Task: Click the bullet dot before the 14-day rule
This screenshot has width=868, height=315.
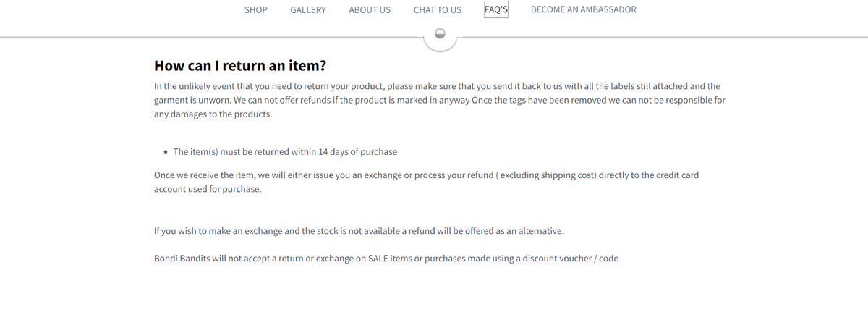Action: point(166,152)
